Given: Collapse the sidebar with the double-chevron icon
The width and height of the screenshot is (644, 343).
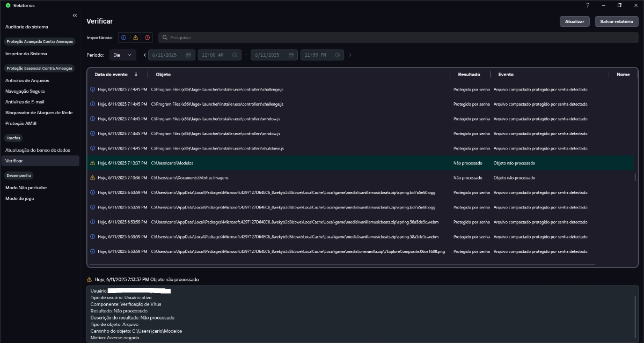Looking at the screenshot, I should point(75,16).
